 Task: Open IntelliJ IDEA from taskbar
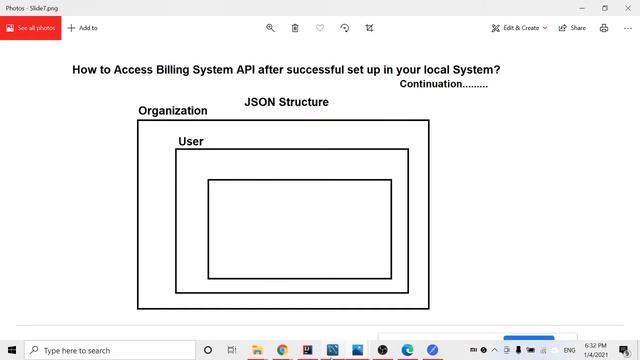(307, 350)
